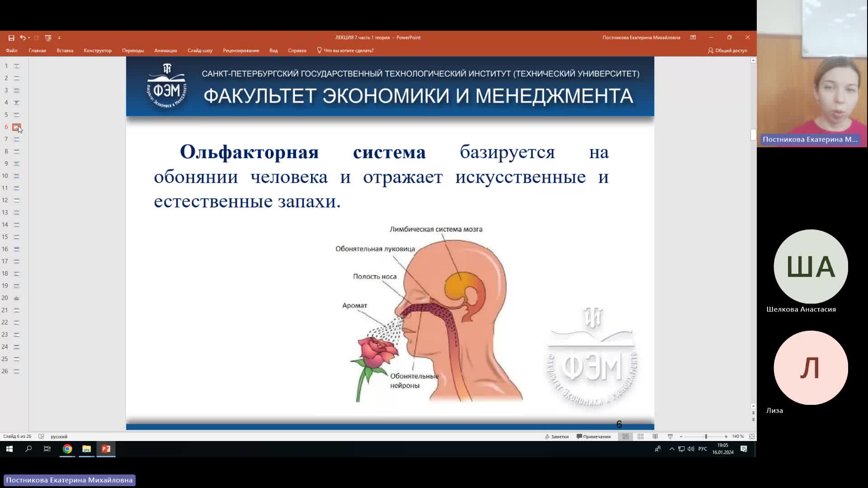The image size is (868, 488).
Task: Click the bold heading 'Ольфакторная система'
Action: click(x=303, y=152)
